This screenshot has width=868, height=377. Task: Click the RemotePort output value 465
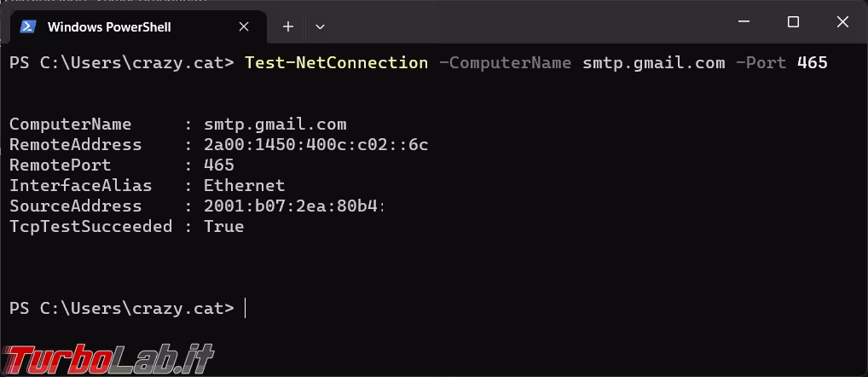tap(219, 165)
